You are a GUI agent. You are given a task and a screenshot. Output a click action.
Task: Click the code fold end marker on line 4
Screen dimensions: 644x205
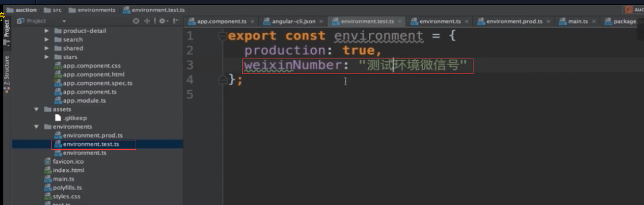(223, 80)
